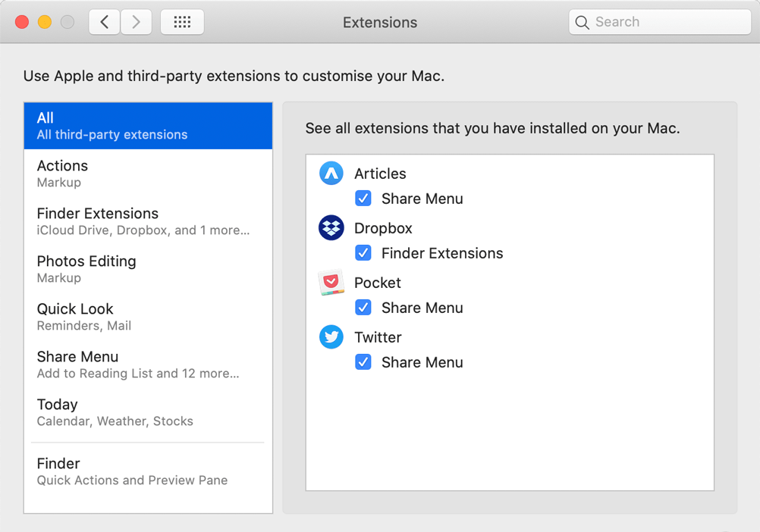Click the magnifier icon in Search field
Screen dimensions: 760x532
582,22
